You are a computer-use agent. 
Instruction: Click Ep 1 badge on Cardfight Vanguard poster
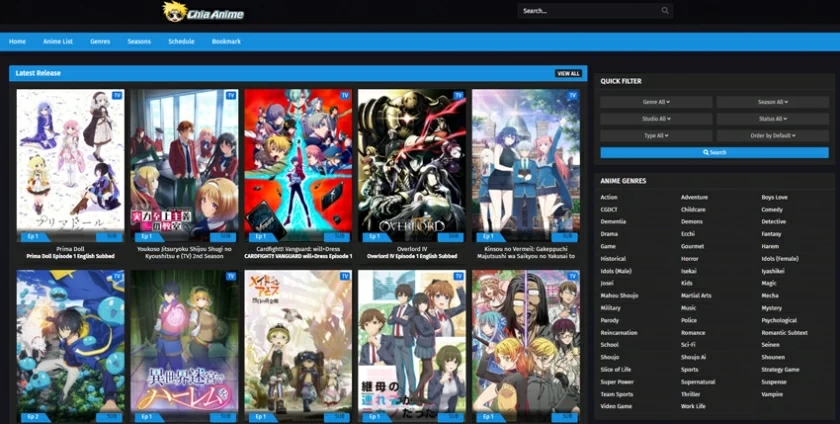point(260,236)
